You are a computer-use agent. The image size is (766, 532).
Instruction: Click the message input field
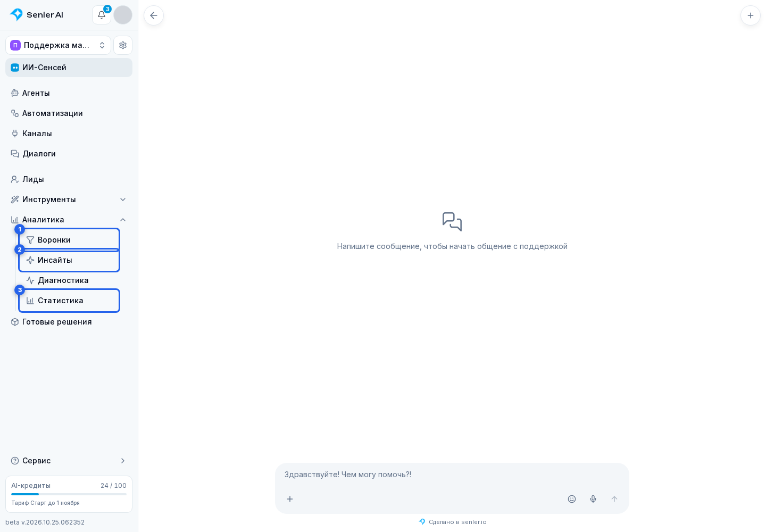pos(452,475)
